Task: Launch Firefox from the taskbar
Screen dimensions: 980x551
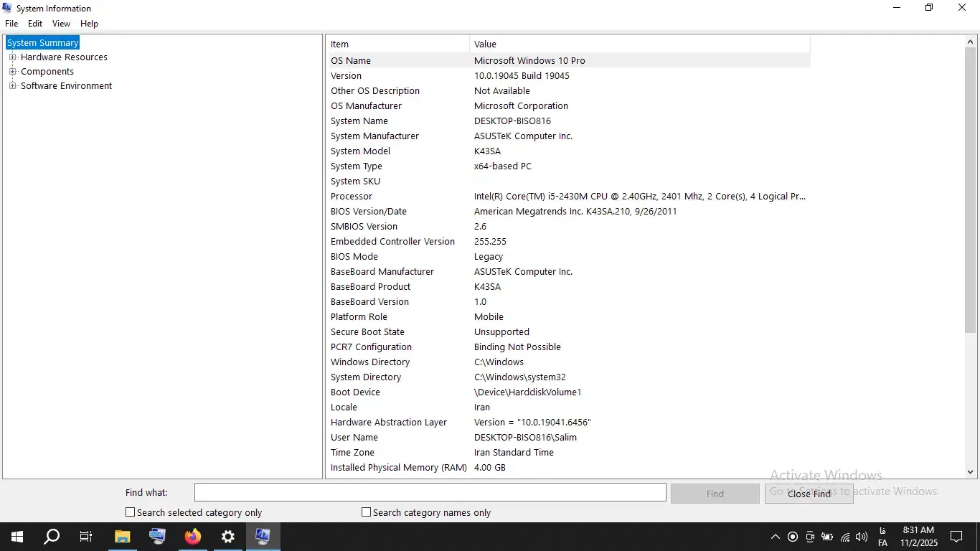Action: [193, 536]
